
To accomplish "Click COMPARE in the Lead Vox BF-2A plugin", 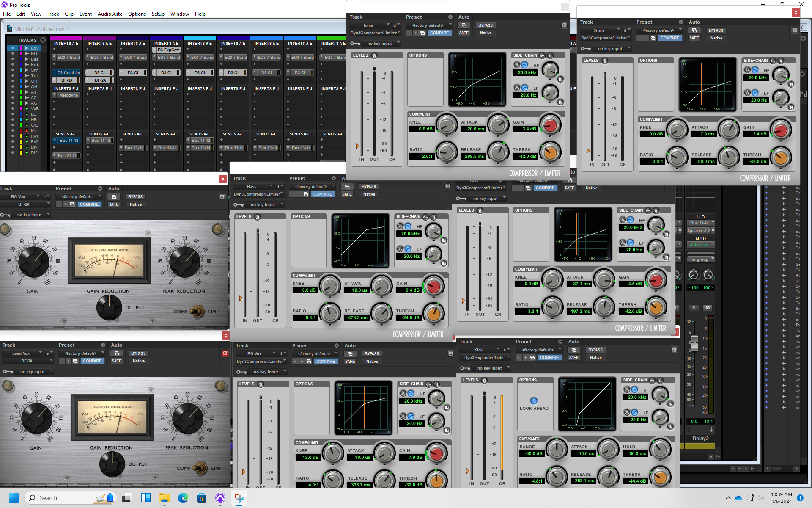I will coord(92,361).
